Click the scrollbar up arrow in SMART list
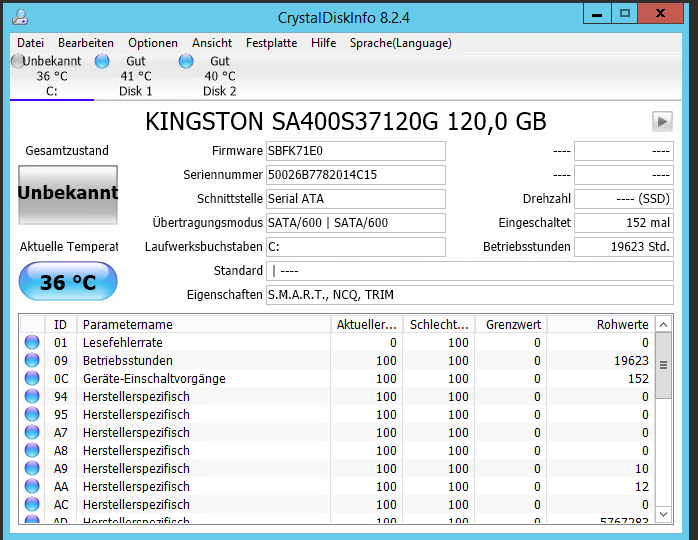Viewport: 698px width, 540px height. (x=663, y=325)
